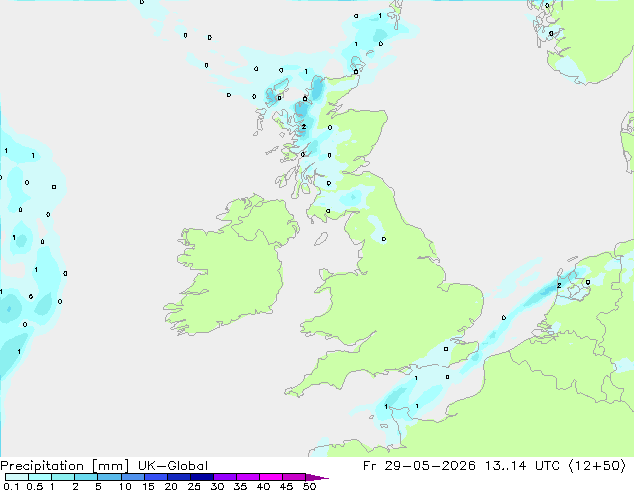Image resolution: width=634 pixels, height=490 pixels.
Task: Click the 0.1–0.5 mm palest legend swatch
Action: coord(17,477)
